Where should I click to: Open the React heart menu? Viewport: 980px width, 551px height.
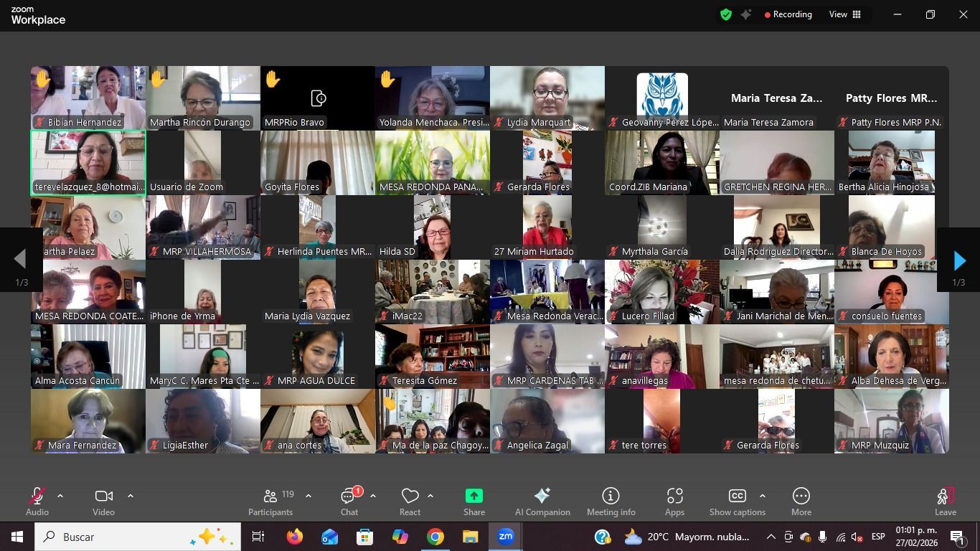(410, 501)
